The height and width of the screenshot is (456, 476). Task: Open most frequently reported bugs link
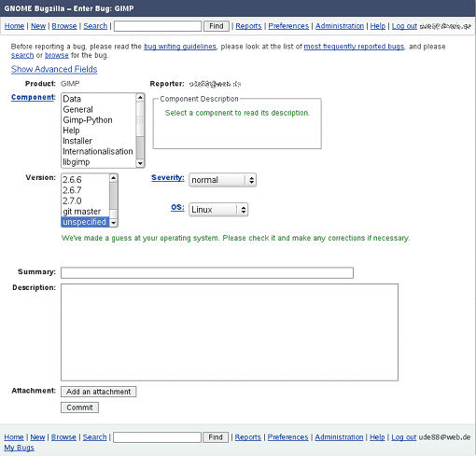point(354,47)
